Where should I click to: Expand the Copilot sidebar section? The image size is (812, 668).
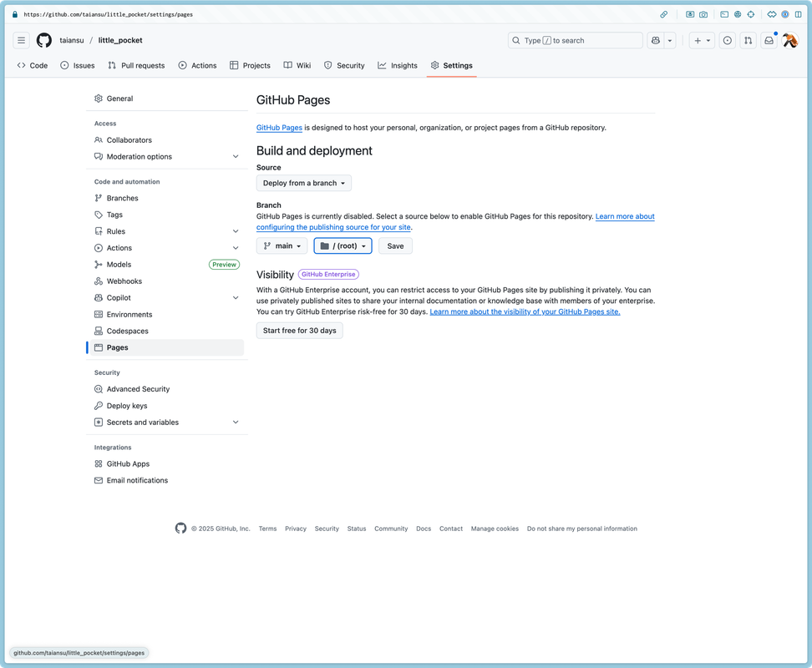point(236,297)
